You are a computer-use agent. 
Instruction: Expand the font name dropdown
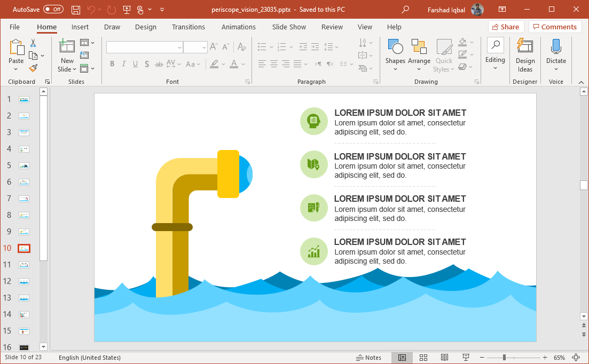coord(179,48)
